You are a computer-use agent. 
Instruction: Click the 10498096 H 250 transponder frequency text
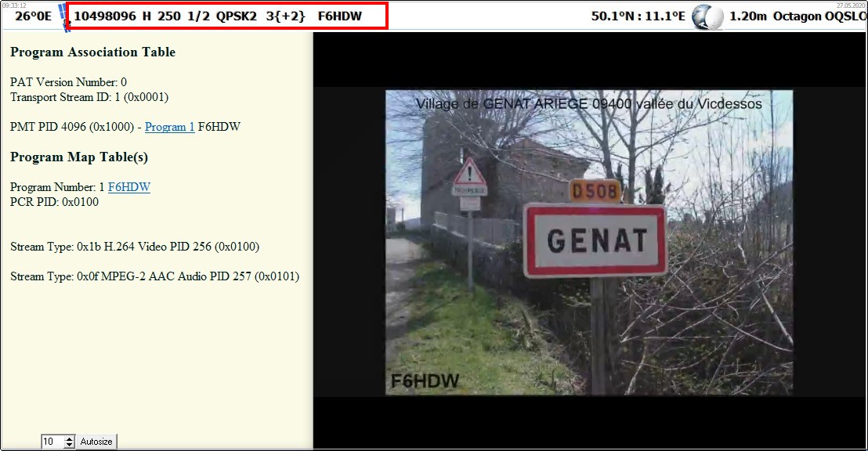point(128,16)
